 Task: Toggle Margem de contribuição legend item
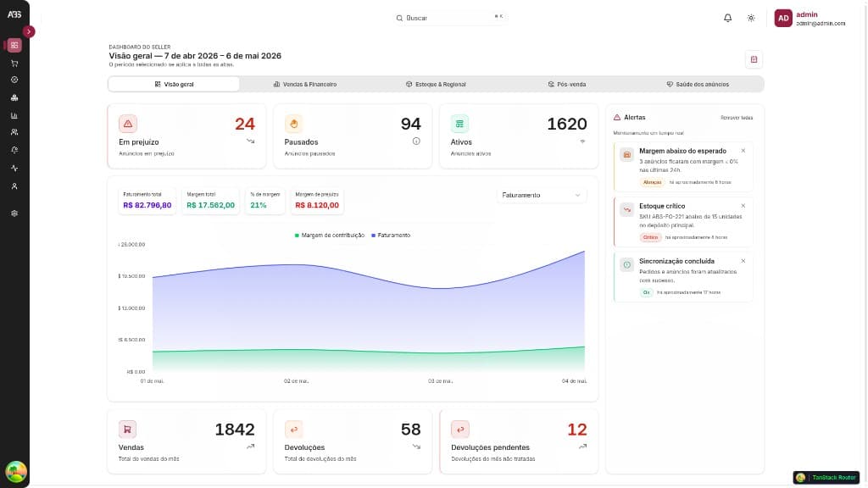point(330,236)
